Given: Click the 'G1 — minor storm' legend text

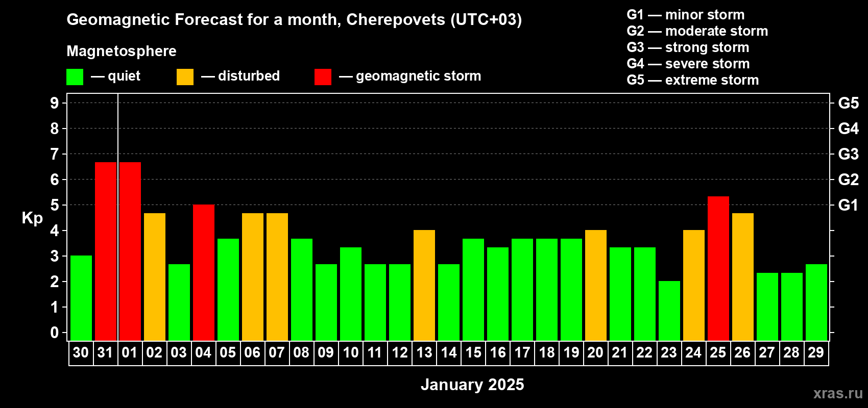Looking at the screenshot, I should tap(686, 15).
